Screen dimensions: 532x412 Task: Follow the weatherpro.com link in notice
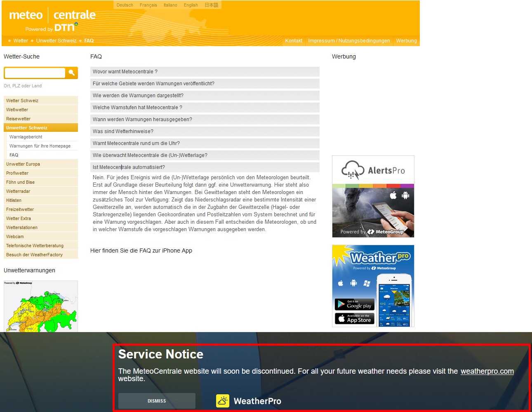pyautogui.click(x=487, y=371)
